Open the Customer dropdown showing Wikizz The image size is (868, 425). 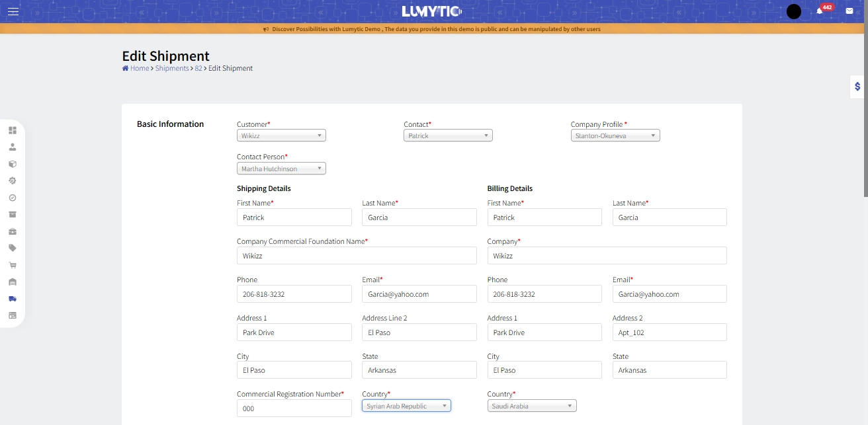tap(281, 135)
